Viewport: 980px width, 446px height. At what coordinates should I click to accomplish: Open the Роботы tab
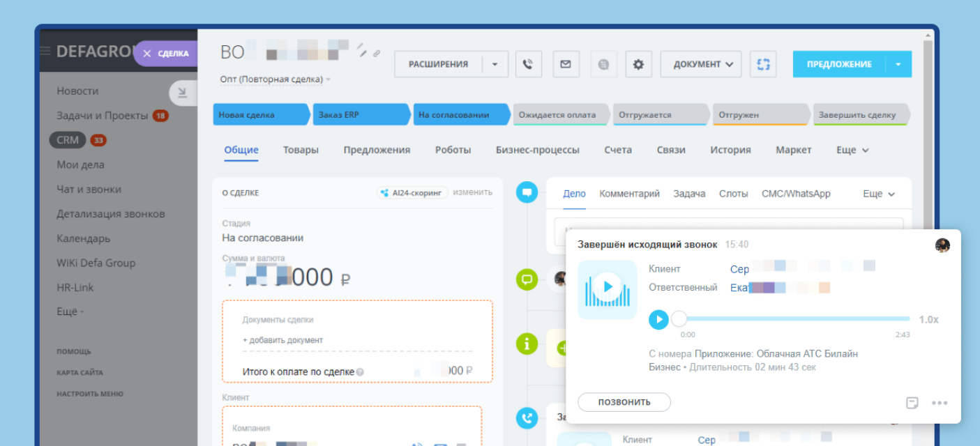click(453, 150)
